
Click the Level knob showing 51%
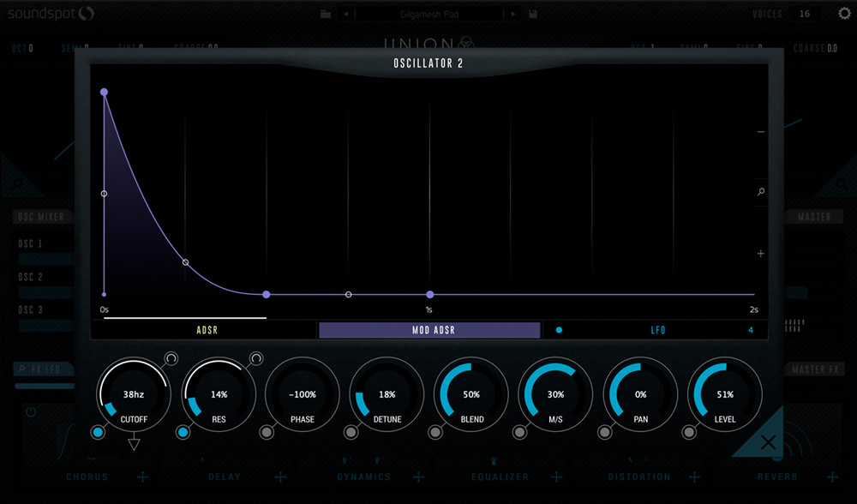(x=724, y=394)
